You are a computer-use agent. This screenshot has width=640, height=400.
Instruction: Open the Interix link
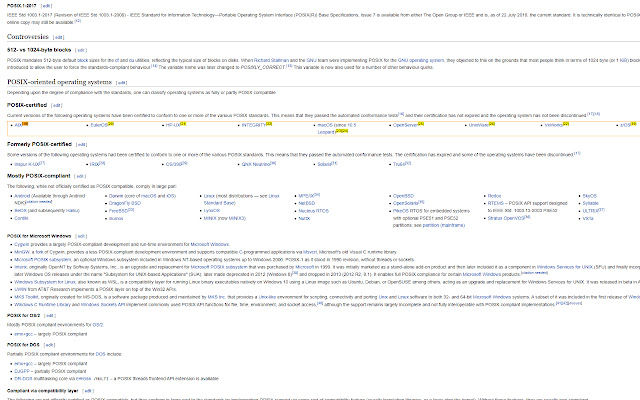pyautogui.click(x=21, y=267)
